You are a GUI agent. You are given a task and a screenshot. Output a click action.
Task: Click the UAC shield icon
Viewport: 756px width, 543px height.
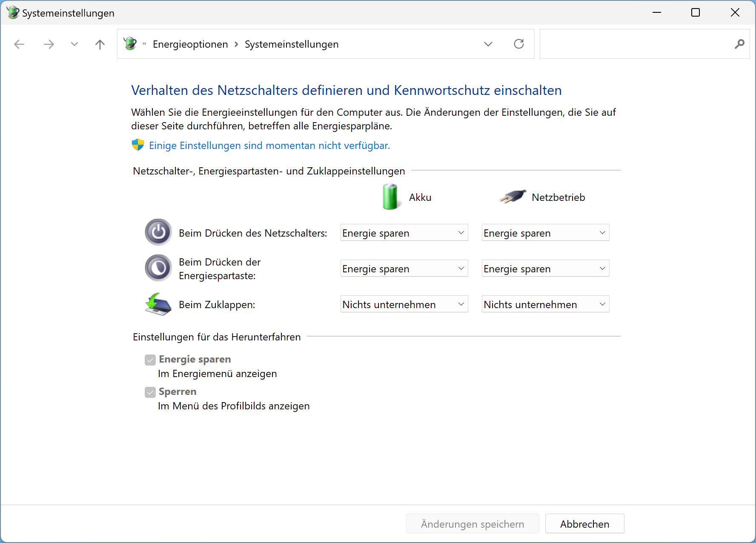[x=138, y=145]
